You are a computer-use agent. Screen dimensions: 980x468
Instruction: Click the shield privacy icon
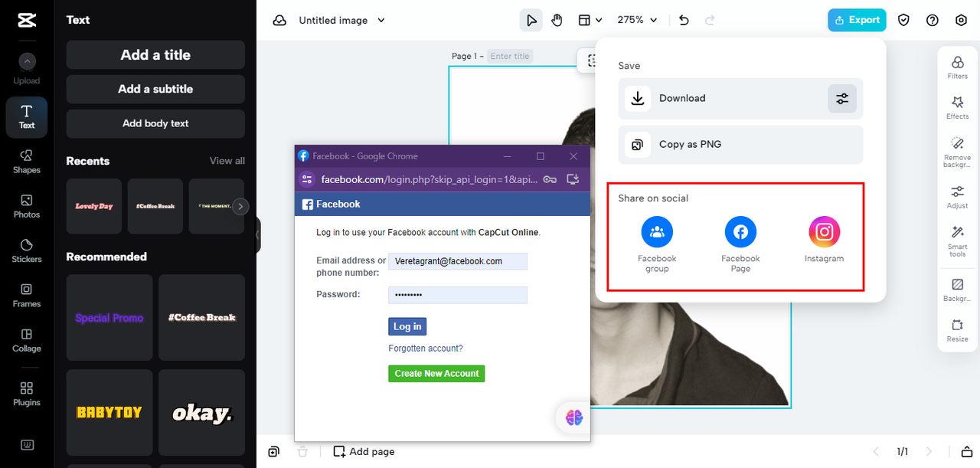tap(904, 21)
